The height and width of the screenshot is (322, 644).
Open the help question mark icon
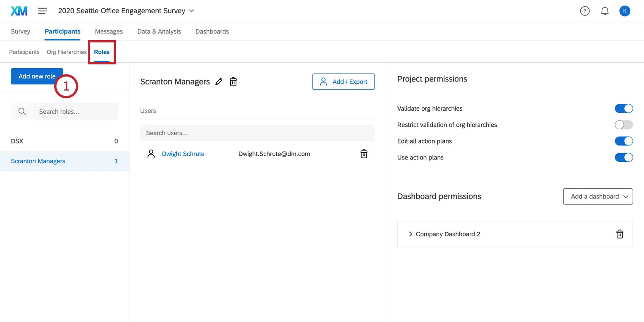click(585, 11)
